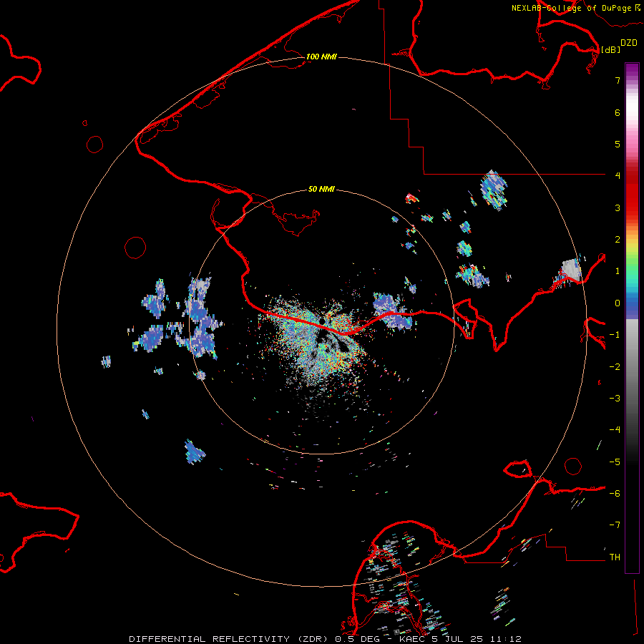This screenshot has height=644, width=644.
Task: Click the 1 value on color scale
Action: pyautogui.click(x=618, y=271)
